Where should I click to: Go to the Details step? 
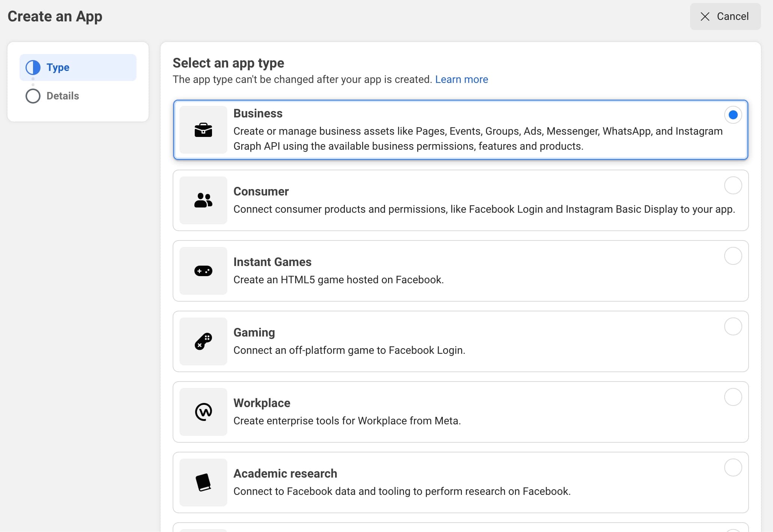tap(63, 96)
